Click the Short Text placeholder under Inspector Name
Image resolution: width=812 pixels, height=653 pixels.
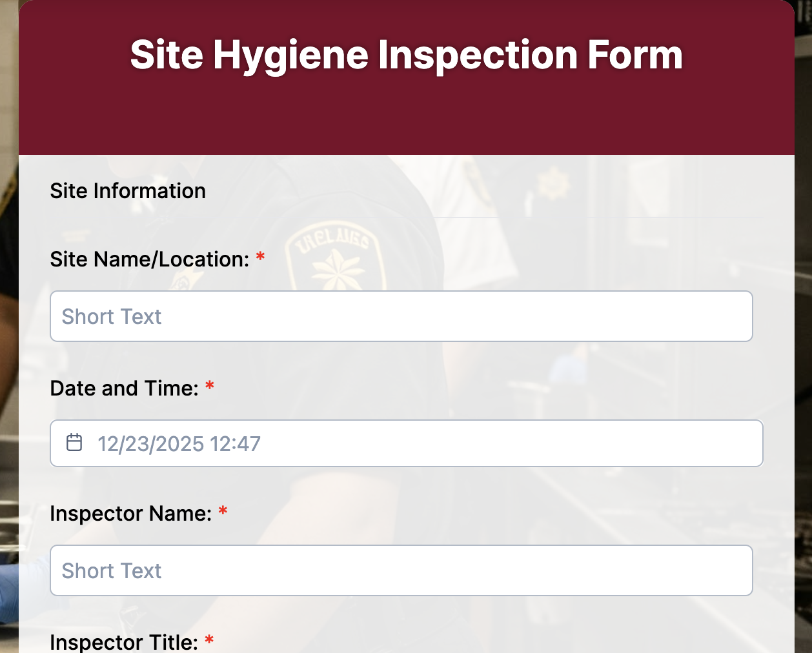coord(111,570)
